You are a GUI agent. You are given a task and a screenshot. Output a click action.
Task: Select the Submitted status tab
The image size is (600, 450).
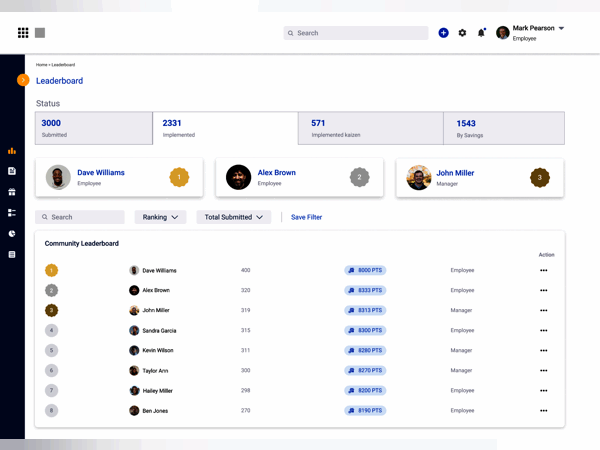pos(93,128)
